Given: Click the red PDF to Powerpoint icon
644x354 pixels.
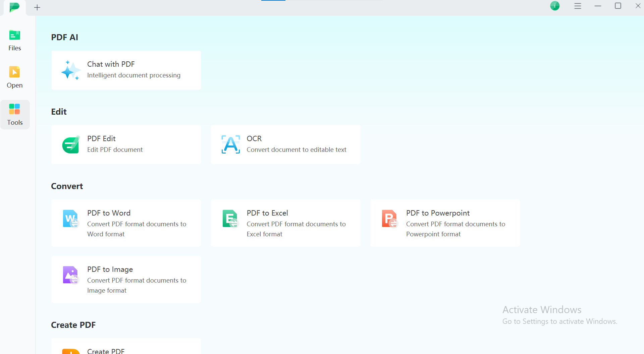Looking at the screenshot, I should [389, 219].
